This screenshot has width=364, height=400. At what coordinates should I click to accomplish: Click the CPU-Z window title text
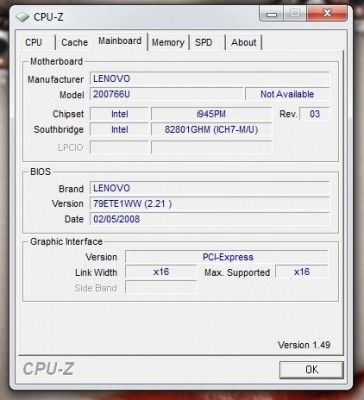point(48,17)
